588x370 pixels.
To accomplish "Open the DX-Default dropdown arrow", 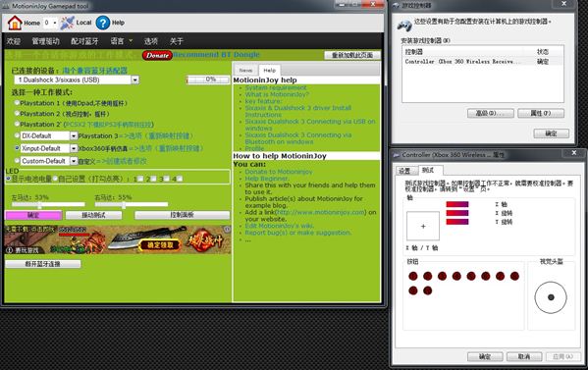I will coord(74,135).
